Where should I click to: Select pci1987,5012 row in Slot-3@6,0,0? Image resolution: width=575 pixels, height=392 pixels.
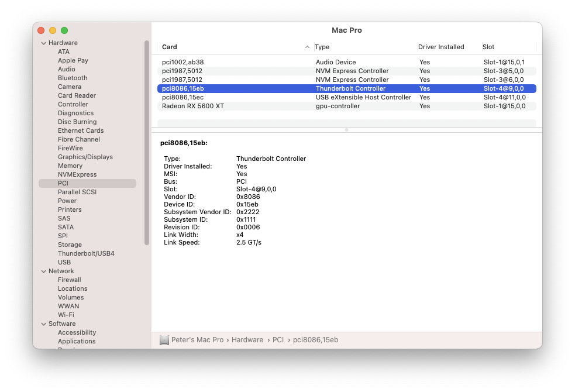346,80
